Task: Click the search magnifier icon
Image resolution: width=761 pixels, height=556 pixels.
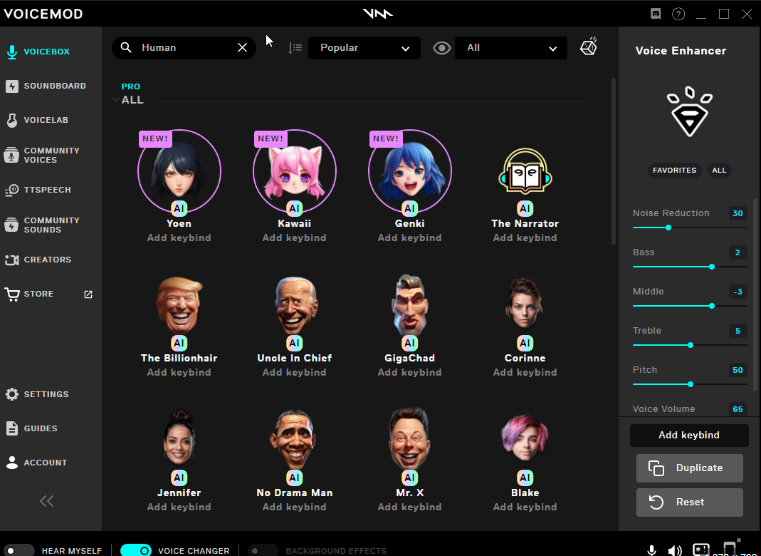Action: (x=126, y=48)
